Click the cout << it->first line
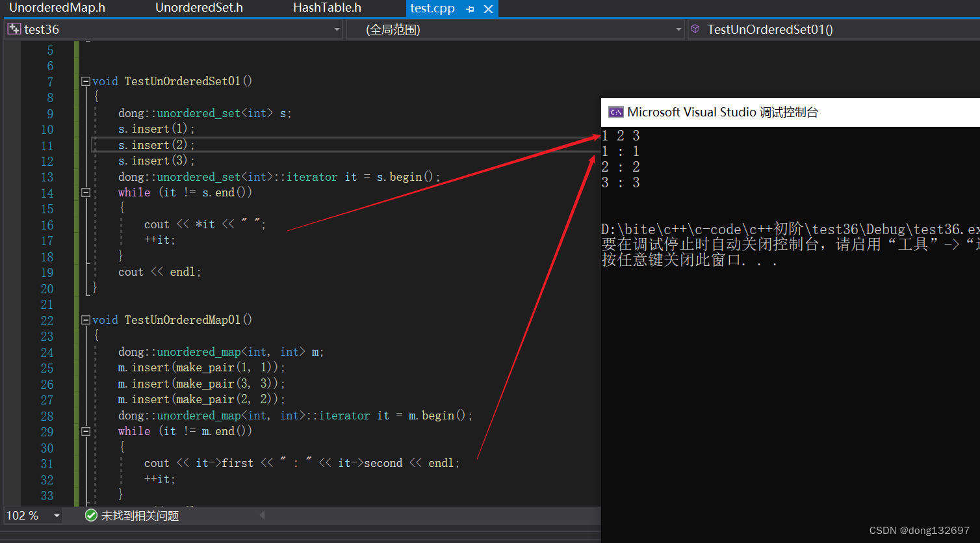980x543 pixels. 302,463
